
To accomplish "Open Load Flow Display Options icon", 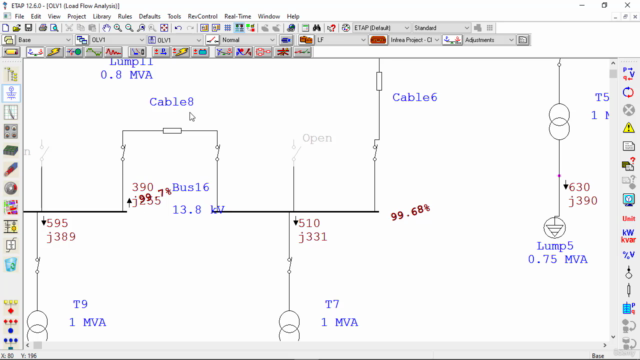I will pyautogui.click(x=629, y=200).
